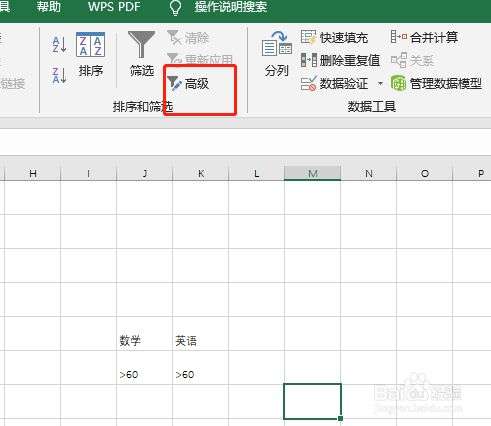Click the fill handle of the selected cell

[340, 418]
